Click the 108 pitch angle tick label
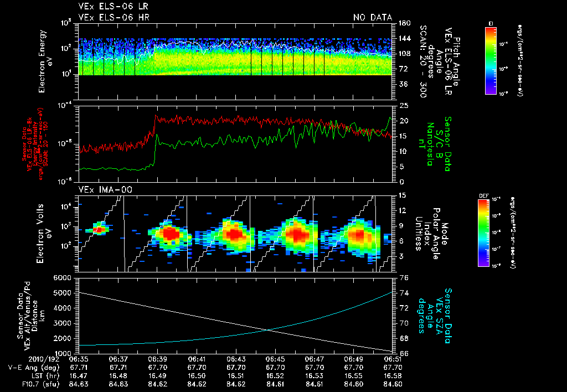Screen dimensions: 567x392 coord(404,54)
